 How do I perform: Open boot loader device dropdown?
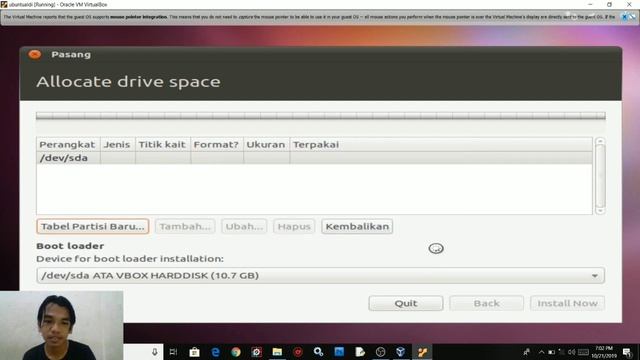click(320, 276)
